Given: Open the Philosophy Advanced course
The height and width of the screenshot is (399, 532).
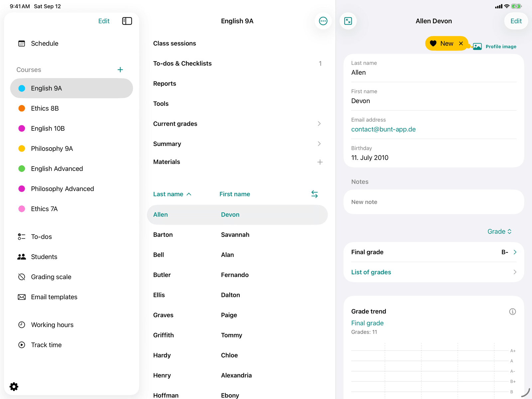Looking at the screenshot, I should 71,189.
